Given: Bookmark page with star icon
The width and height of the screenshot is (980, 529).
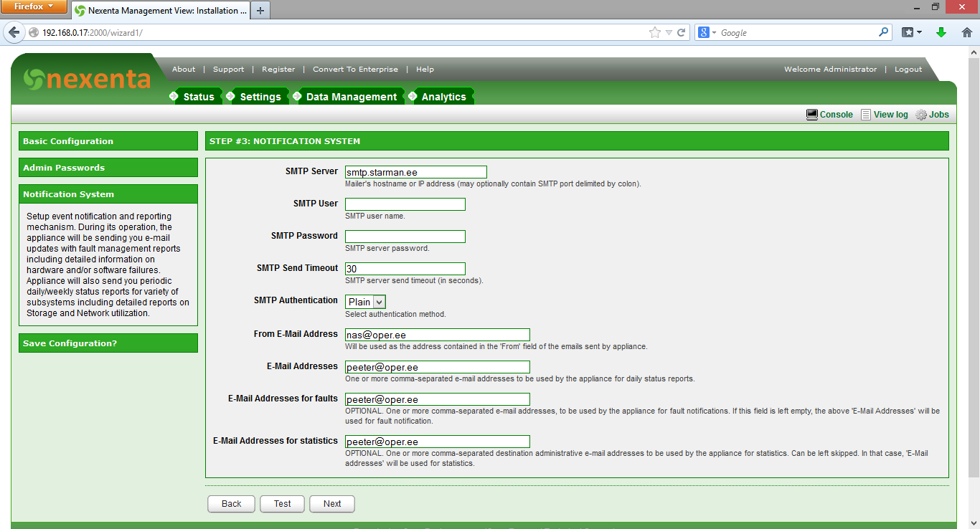Looking at the screenshot, I should pyautogui.click(x=654, y=32).
